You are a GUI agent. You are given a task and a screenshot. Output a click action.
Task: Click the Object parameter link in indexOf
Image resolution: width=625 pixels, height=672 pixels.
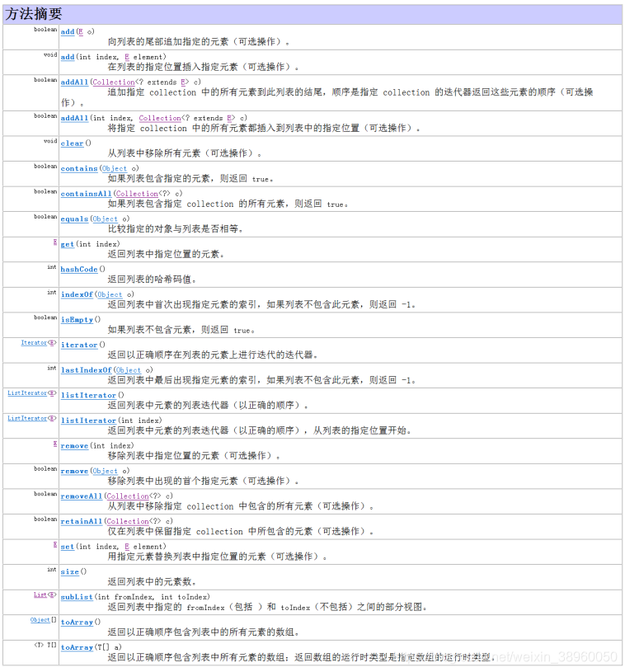[110, 295]
